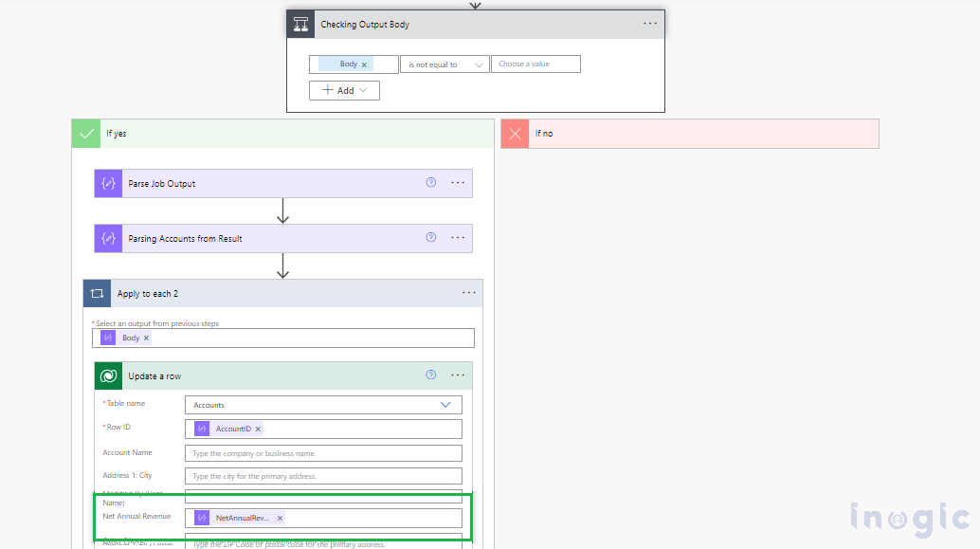The height and width of the screenshot is (549, 980).
Task: Click into the Account Name field
Action: coord(323,453)
